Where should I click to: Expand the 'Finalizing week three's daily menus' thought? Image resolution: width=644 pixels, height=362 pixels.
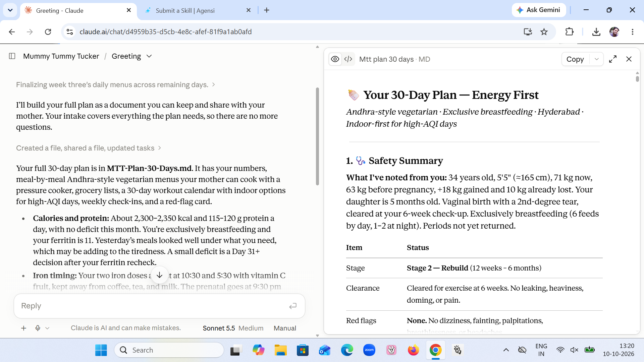115,85
